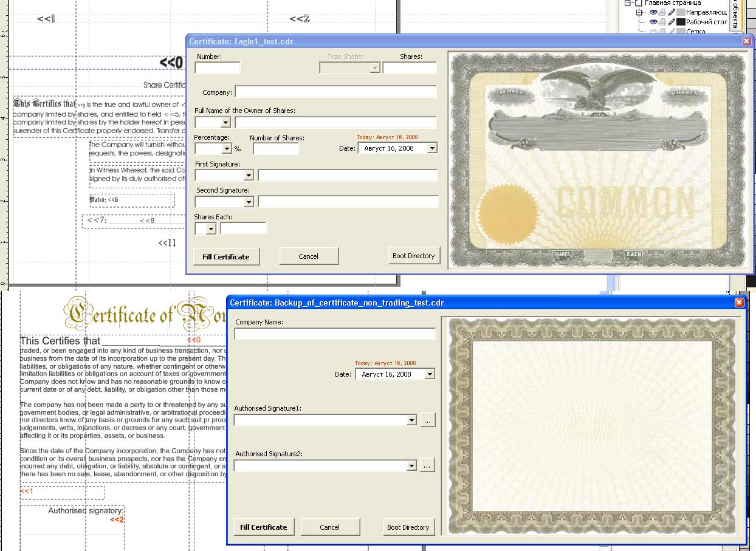Screen dimensions: 756x551
Task: Click the Number field in Eagle1 dialog
Action: pyautogui.click(x=218, y=67)
